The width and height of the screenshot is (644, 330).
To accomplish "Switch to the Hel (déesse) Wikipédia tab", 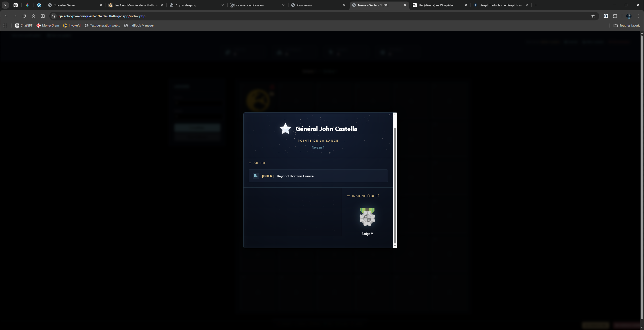I will [436, 5].
